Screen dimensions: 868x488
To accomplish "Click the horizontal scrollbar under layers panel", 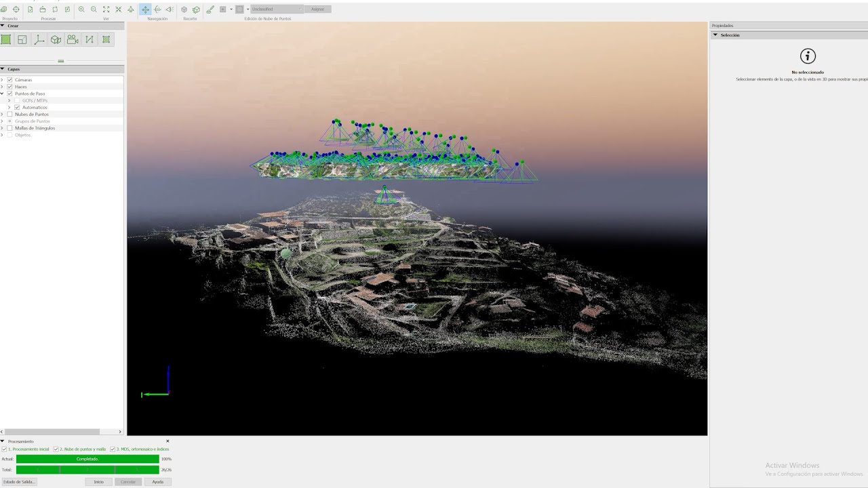I will [53, 432].
